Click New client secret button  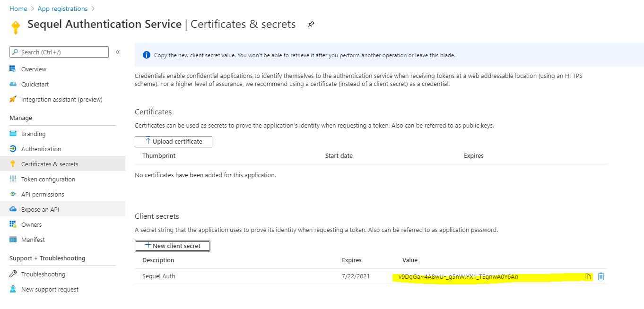coord(173,246)
